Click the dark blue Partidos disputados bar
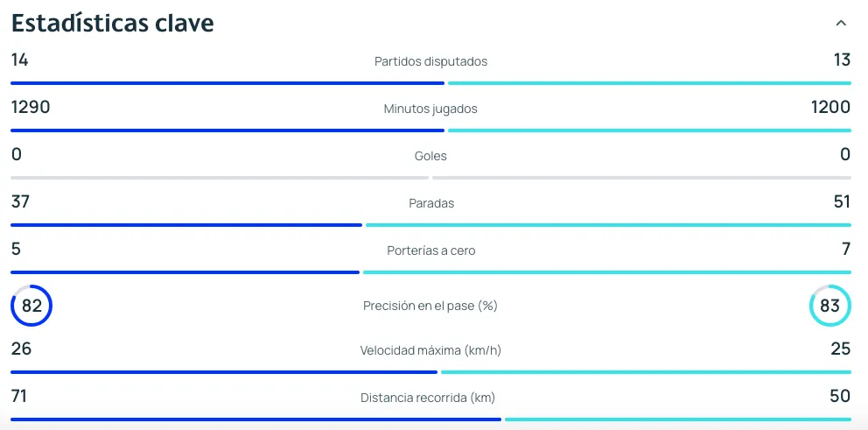This screenshot has height=430, width=868. 227,83
